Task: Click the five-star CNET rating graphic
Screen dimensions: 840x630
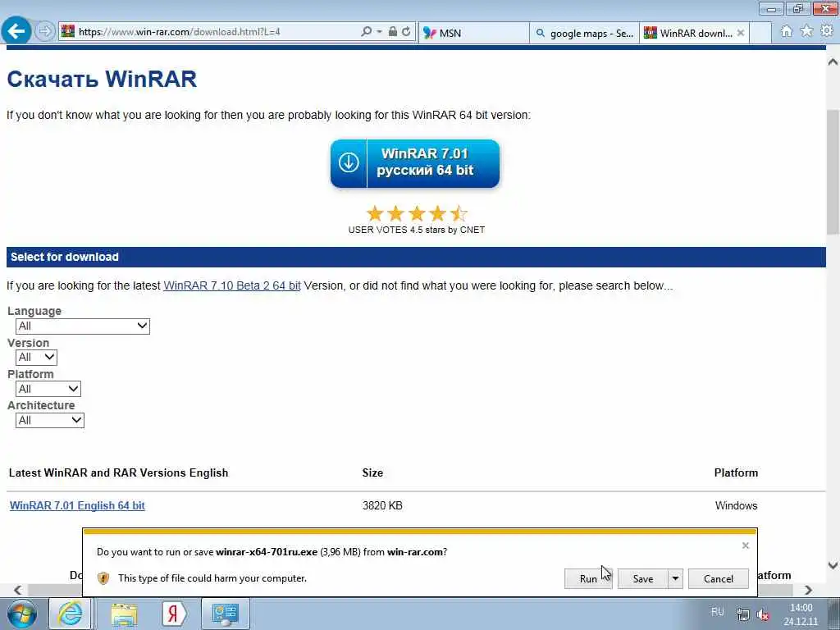Action: pos(417,214)
